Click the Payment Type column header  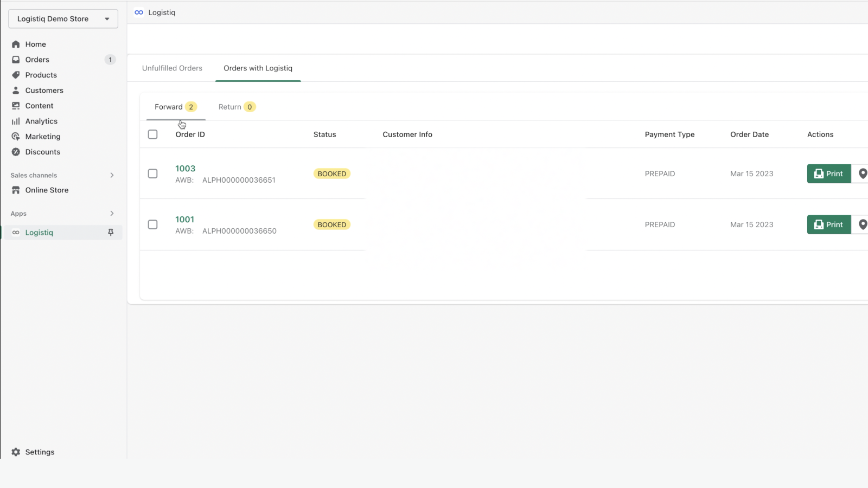pos(669,134)
